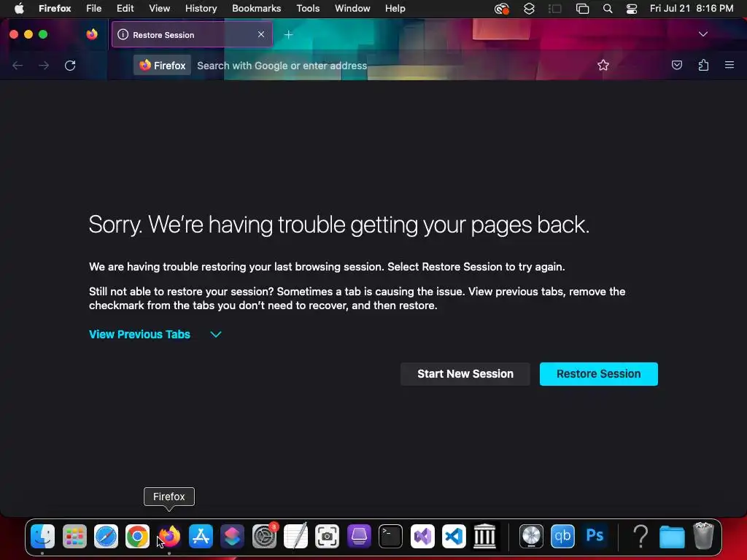Viewport: 747px width, 560px height.
Task: Select the Restore Session tab
Action: [x=192, y=34]
